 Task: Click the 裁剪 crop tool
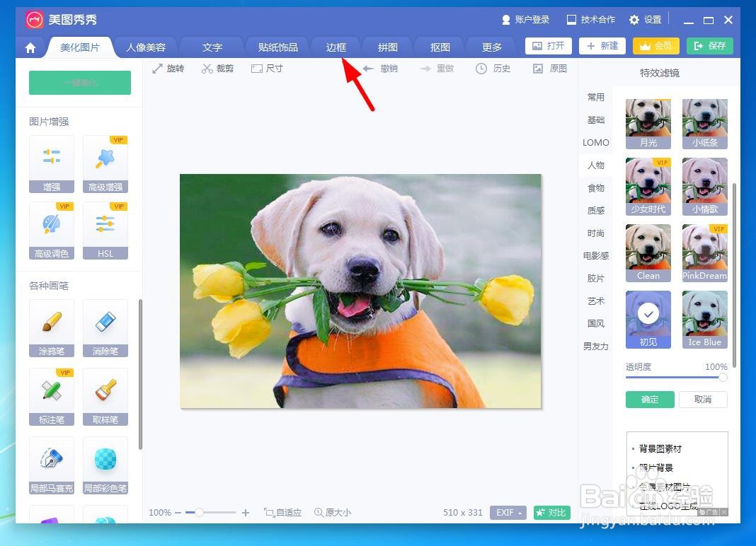[x=217, y=69]
